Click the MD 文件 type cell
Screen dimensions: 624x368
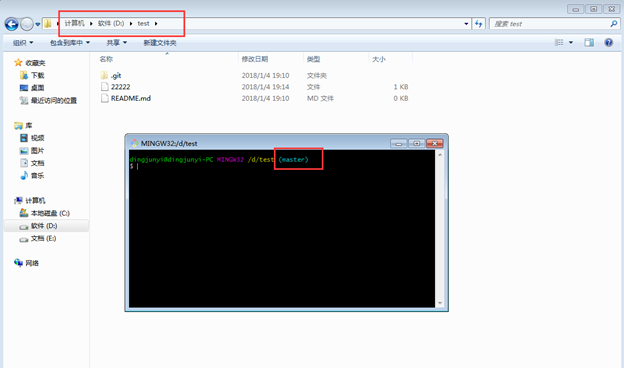coord(320,98)
